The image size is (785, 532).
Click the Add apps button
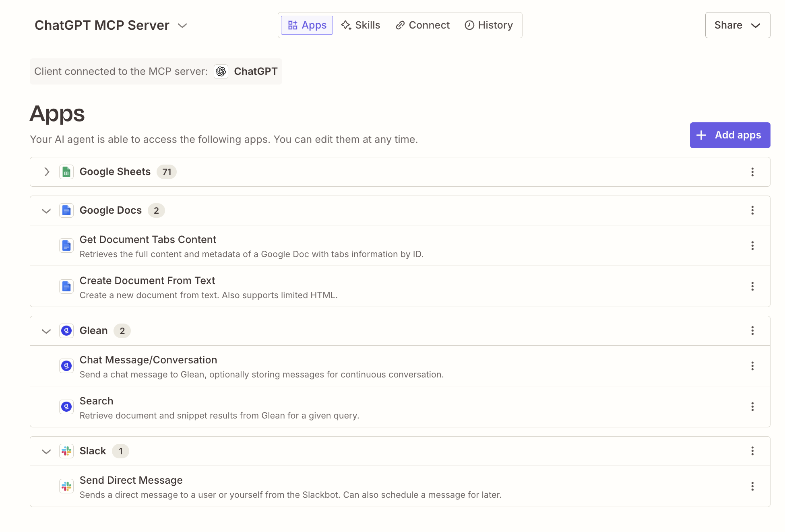coord(730,135)
